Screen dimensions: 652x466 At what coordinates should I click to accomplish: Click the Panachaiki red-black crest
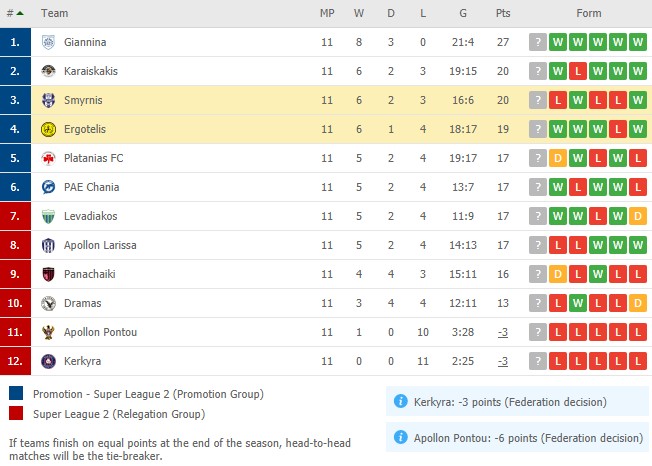tap(48, 274)
